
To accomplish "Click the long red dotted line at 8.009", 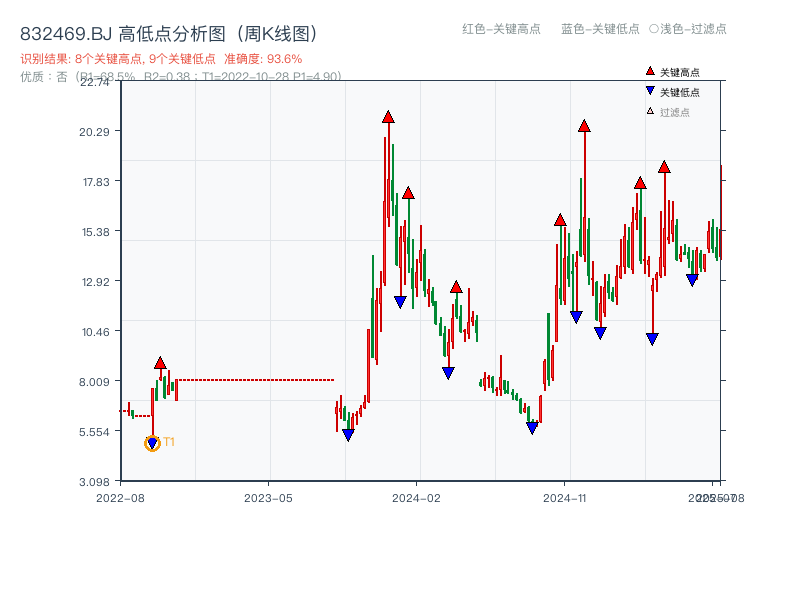I will click(256, 380).
